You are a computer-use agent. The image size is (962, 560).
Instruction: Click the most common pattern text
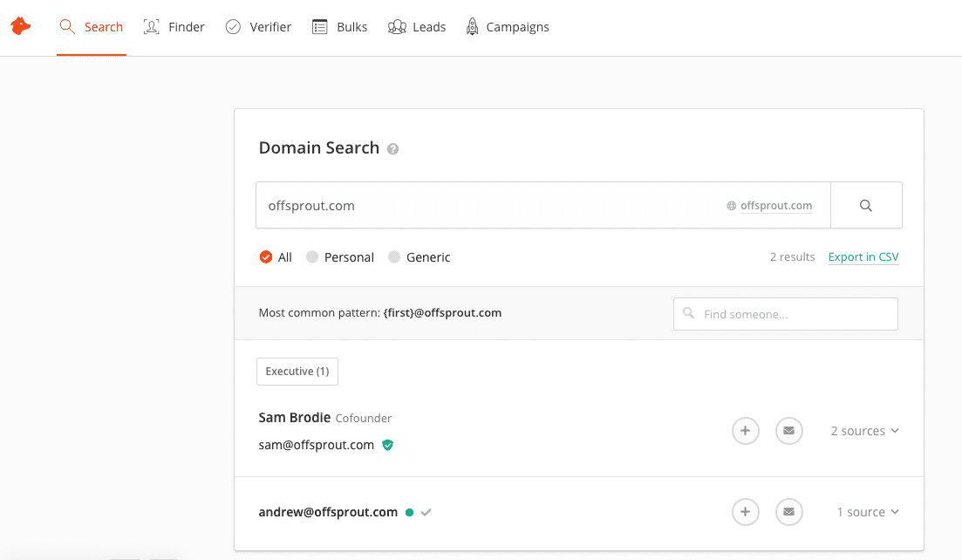379,313
